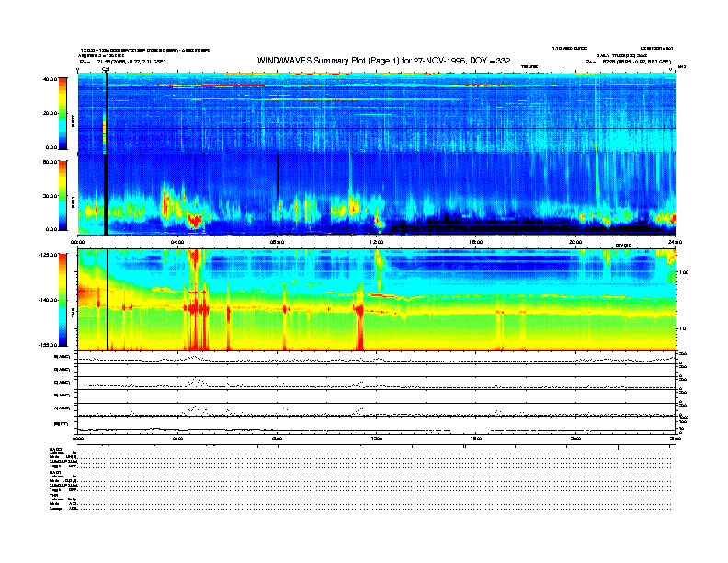Click the -155.00 label on TNR scale
The height and width of the screenshot is (563, 728).
[49, 345]
